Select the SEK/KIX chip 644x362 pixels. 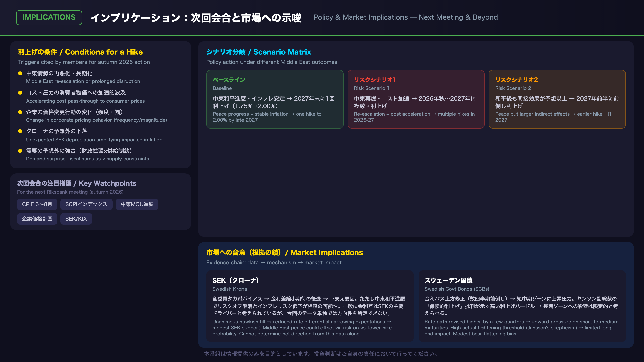[x=76, y=219]
